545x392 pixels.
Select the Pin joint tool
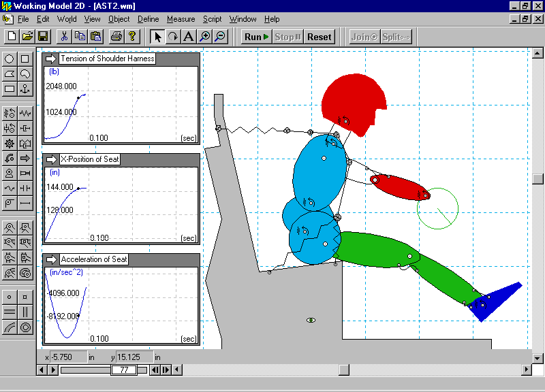click(x=10, y=228)
